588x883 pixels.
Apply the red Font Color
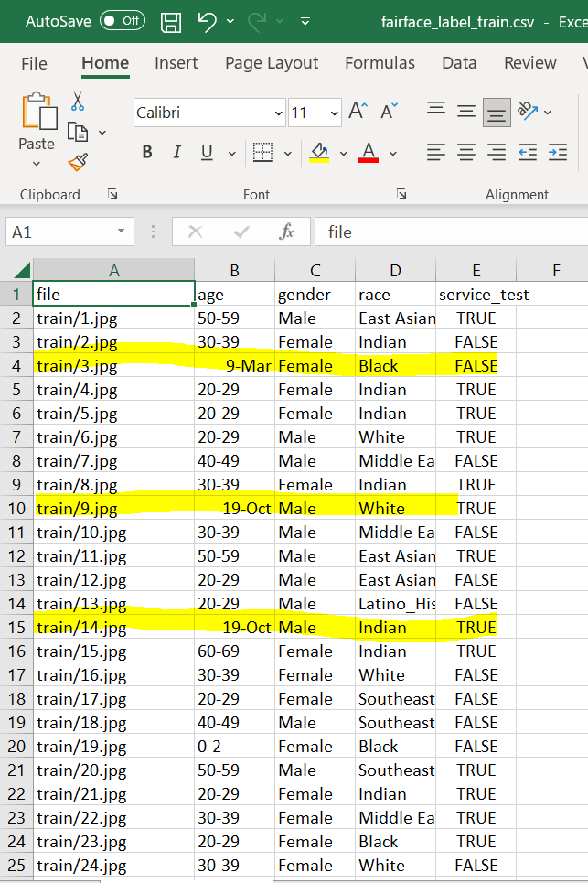369,152
